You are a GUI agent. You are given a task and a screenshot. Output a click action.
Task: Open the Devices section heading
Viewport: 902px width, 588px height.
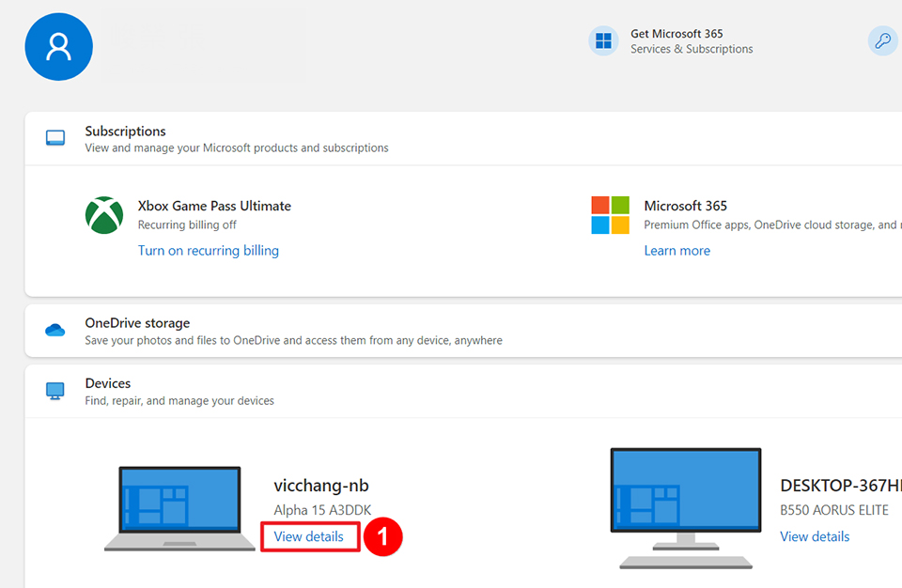click(107, 382)
